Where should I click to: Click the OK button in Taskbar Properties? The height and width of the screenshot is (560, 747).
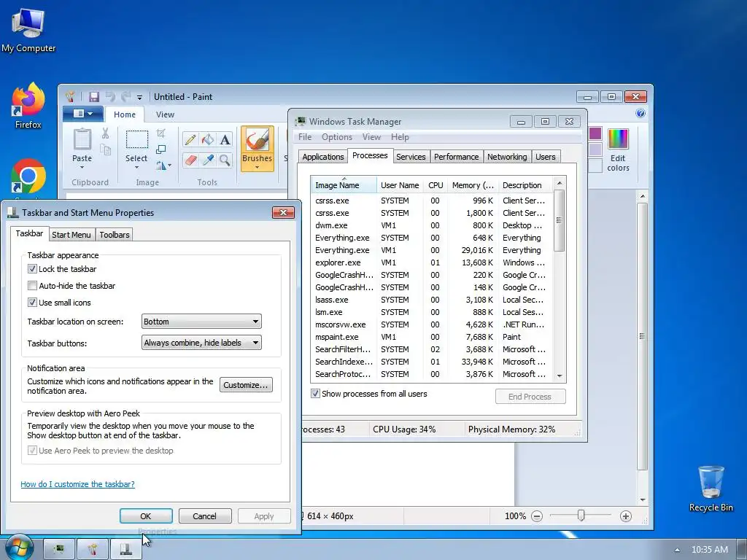146,516
